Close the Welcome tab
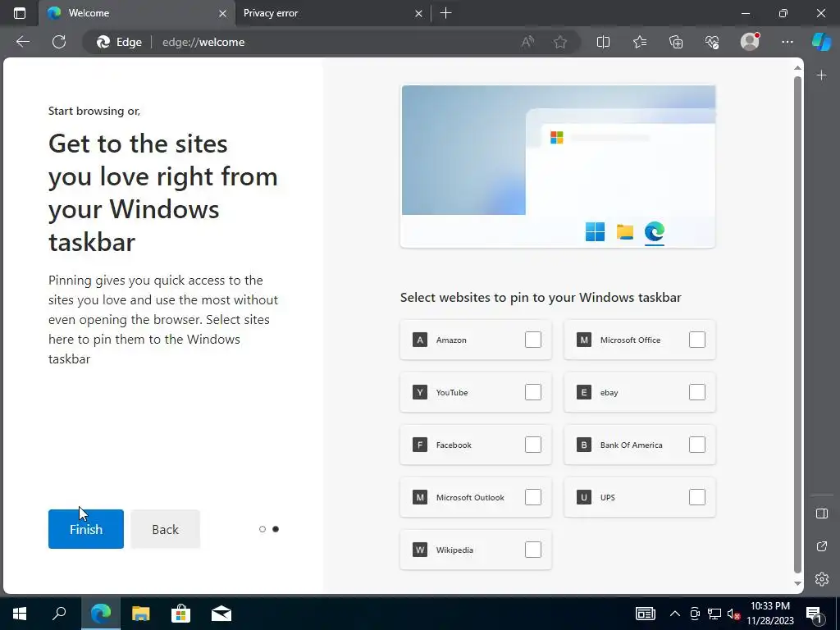The width and height of the screenshot is (840, 630). pyautogui.click(x=222, y=13)
